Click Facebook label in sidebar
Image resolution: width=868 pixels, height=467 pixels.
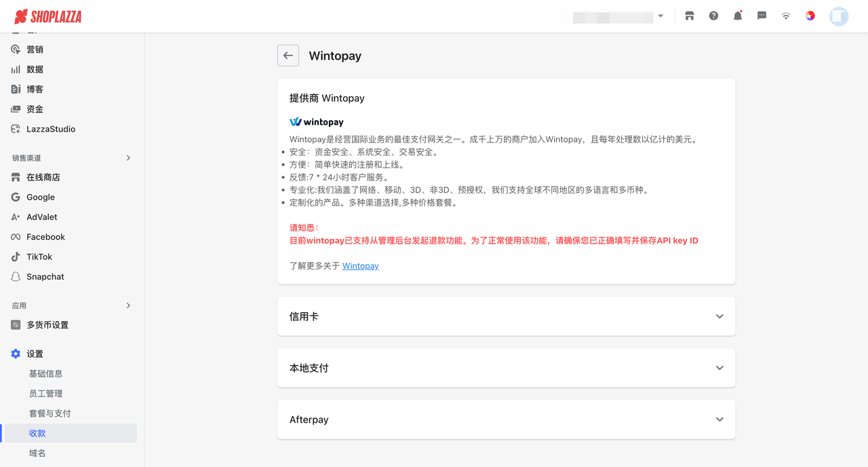(45, 237)
